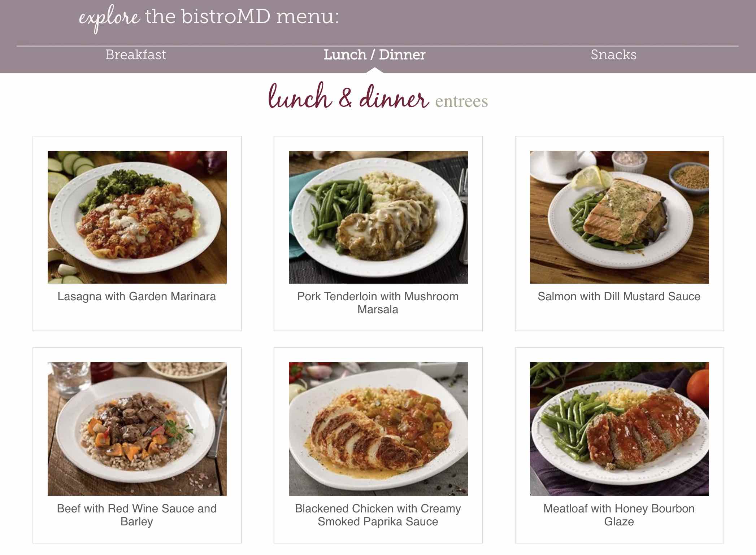756x555 pixels.
Task: Click the Pork Tenderloin with Mushroom Marsala title
Action: [378, 303]
